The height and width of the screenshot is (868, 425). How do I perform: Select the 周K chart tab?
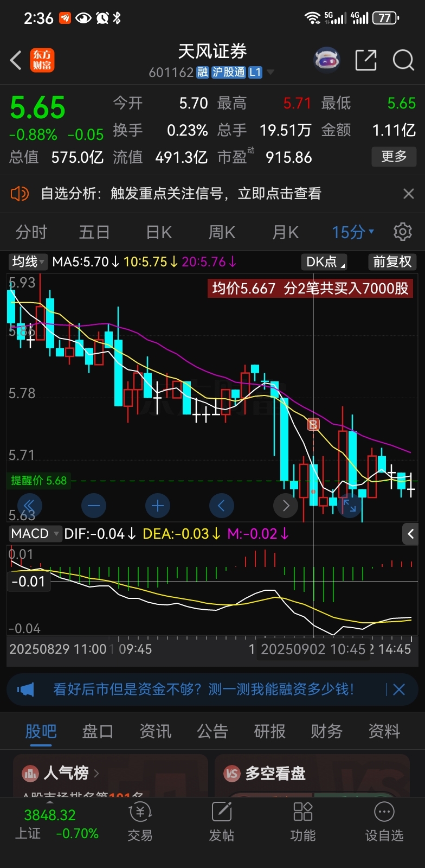[222, 232]
